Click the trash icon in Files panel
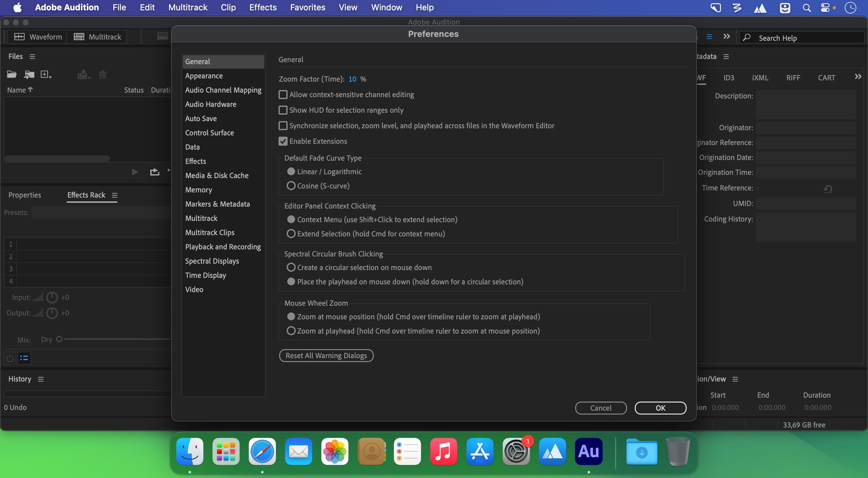The width and height of the screenshot is (868, 478). 103,74
